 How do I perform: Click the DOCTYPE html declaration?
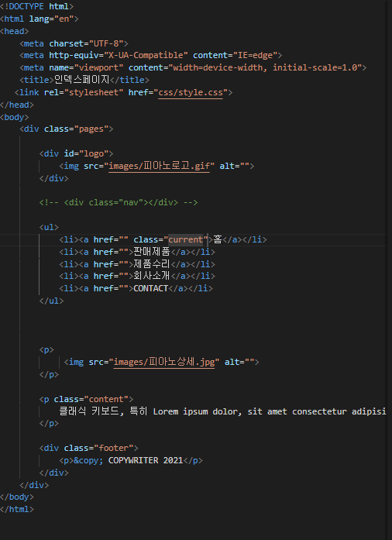pos(37,6)
